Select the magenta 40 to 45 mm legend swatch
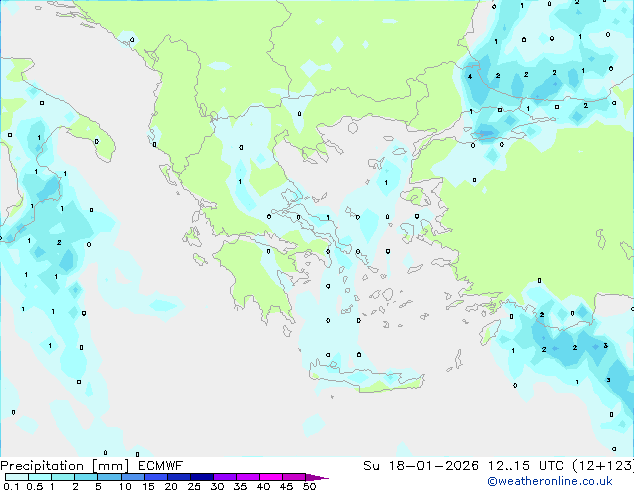634x490 pixels. 271,477
